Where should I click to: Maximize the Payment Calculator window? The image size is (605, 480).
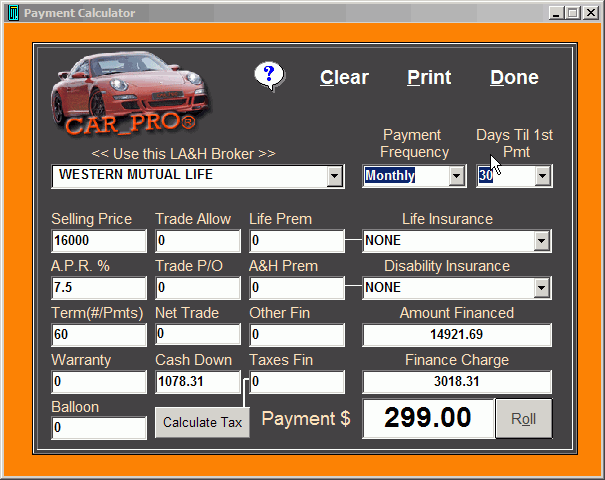pyautogui.click(x=573, y=13)
